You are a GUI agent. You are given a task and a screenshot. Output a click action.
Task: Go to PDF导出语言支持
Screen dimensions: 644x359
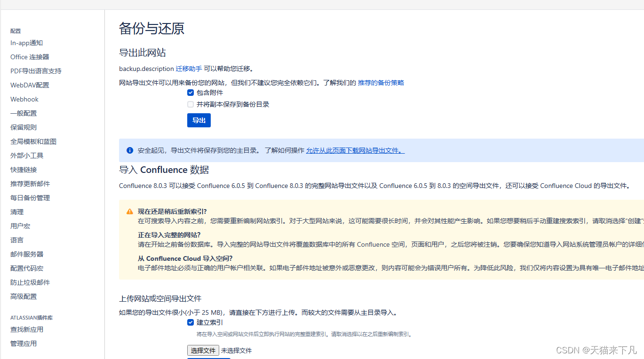(x=36, y=71)
